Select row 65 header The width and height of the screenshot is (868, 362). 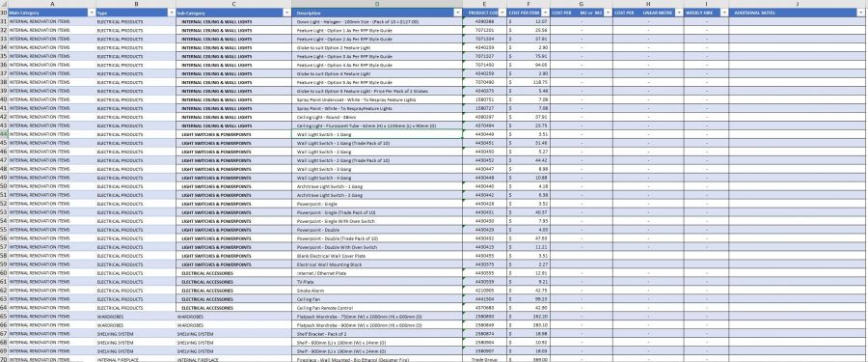tap(4, 316)
